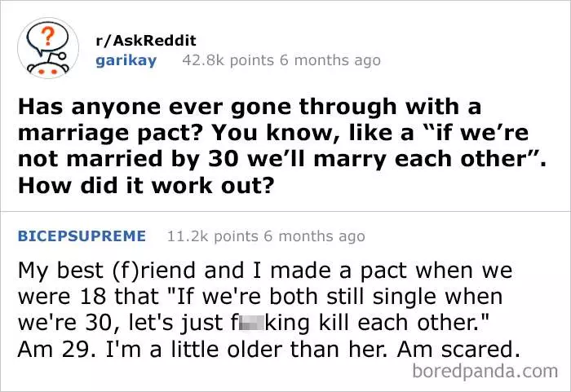Click the 'How did it work out?' line
The width and height of the screenshot is (571, 392).
[x=146, y=186]
